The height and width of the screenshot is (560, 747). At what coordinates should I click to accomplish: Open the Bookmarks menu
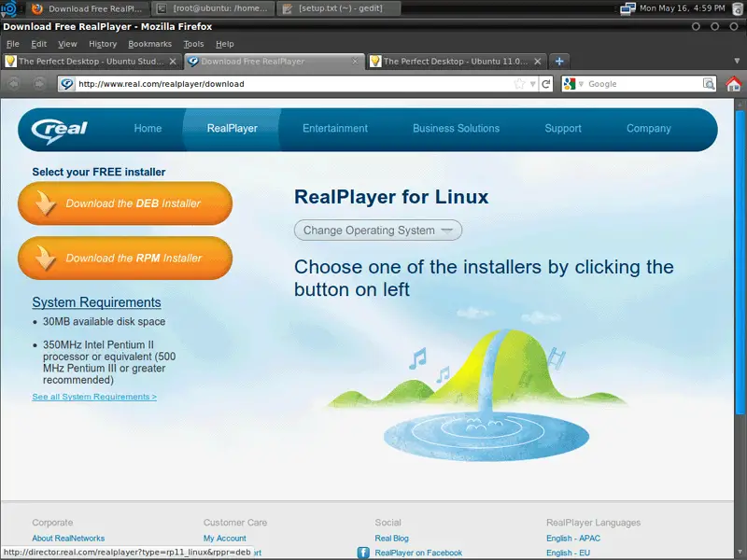(149, 44)
